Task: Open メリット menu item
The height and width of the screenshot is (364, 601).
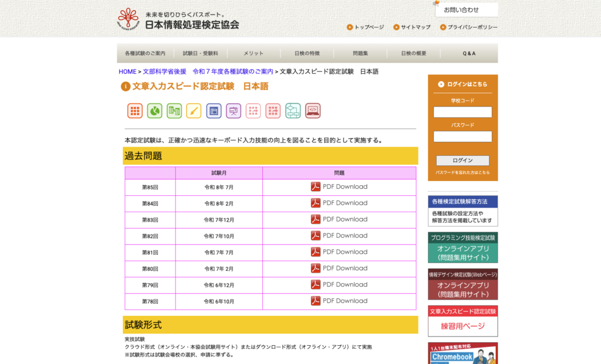Action: tap(254, 53)
